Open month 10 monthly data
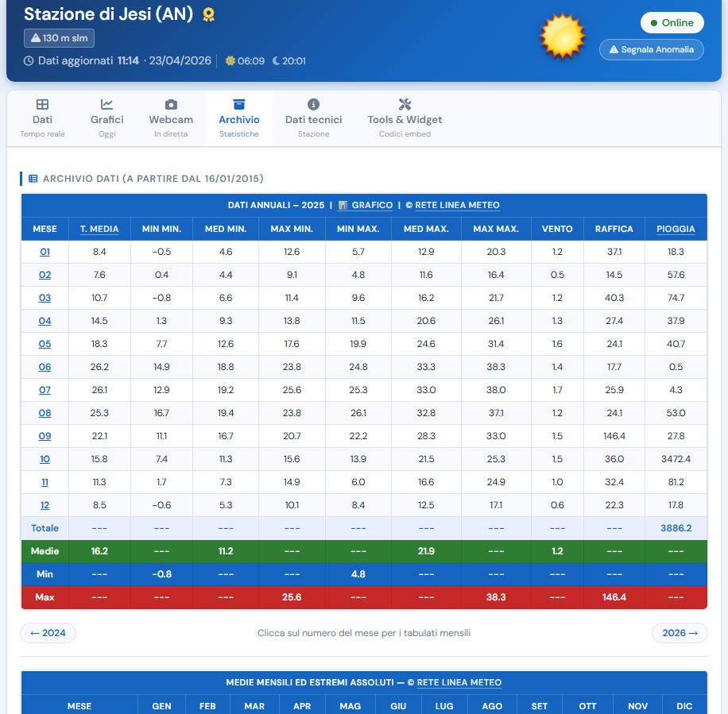This screenshot has width=728, height=714. [x=45, y=459]
